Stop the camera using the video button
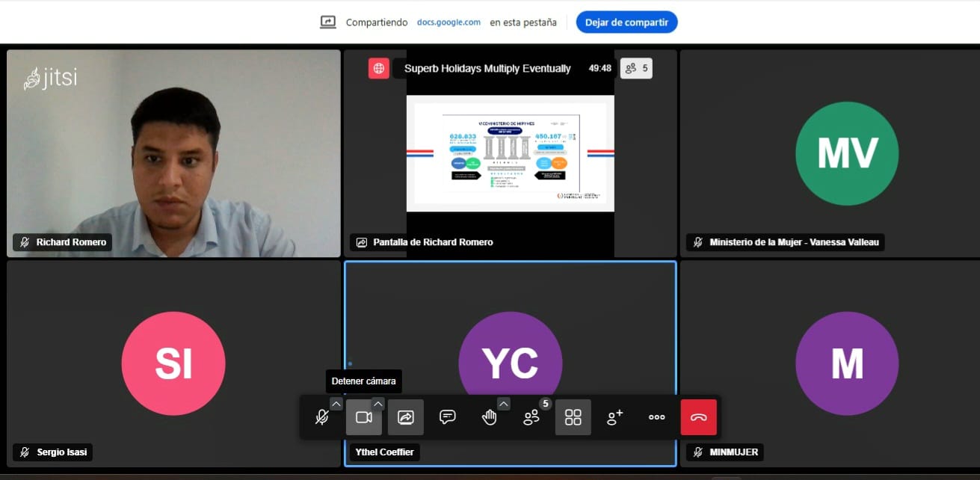 (364, 417)
